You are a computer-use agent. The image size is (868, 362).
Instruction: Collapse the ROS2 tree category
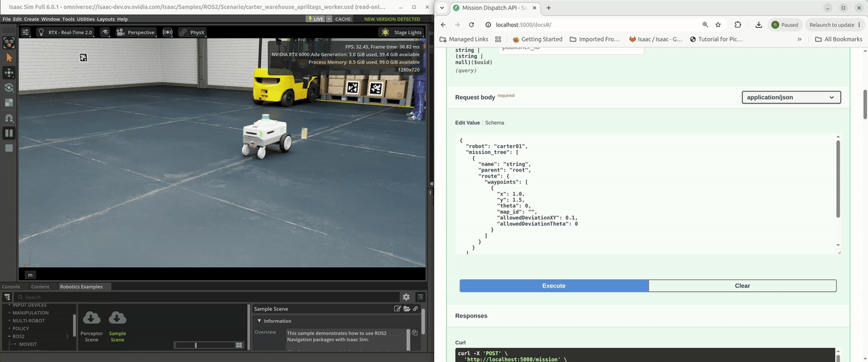point(9,336)
